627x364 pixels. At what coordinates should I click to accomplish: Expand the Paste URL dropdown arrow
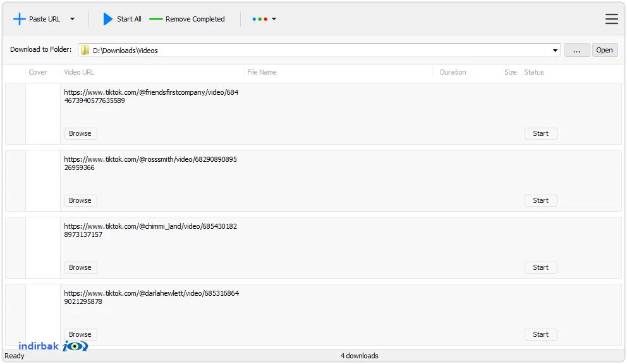pyautogui.click(x=73, y=19)
